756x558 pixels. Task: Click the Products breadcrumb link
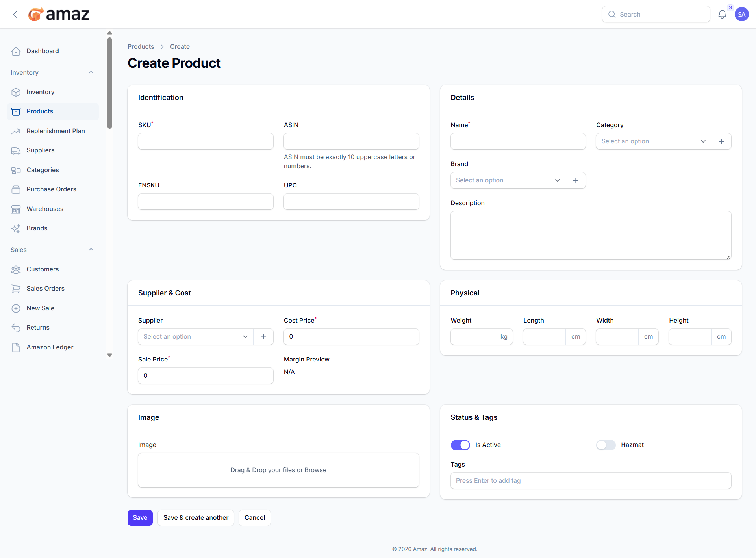pyautogui.click(x=141, y=46)
